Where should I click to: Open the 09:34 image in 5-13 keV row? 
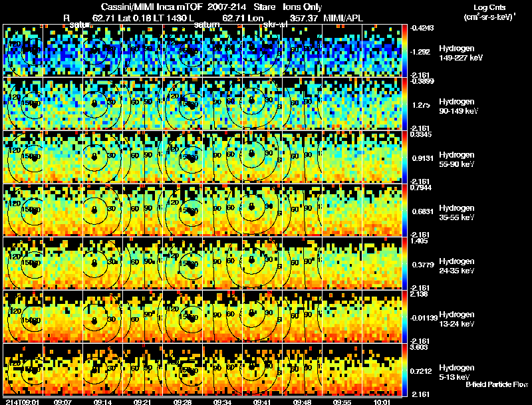223,370
